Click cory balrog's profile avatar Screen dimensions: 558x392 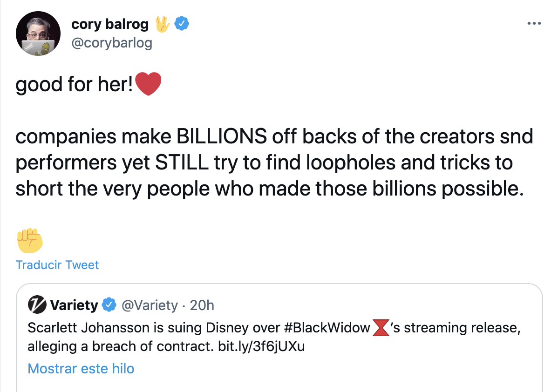tap(38, 34)
